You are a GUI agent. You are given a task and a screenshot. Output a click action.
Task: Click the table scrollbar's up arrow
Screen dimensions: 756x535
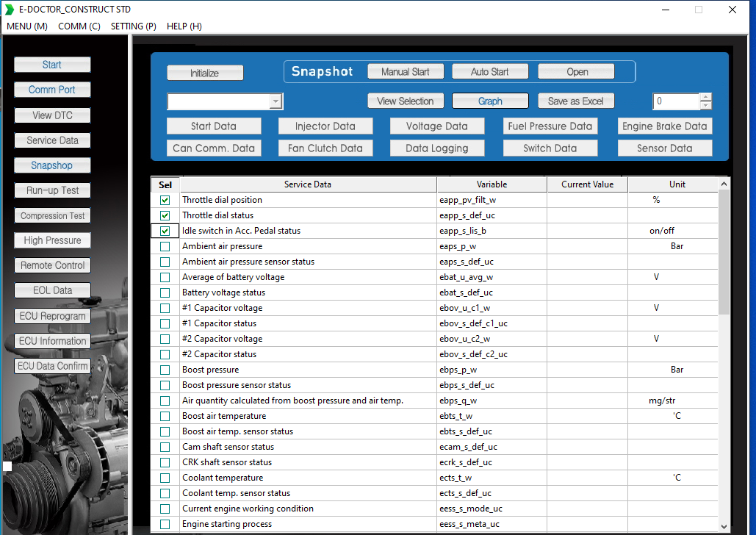pyautogui.click(x=723, y=184)
